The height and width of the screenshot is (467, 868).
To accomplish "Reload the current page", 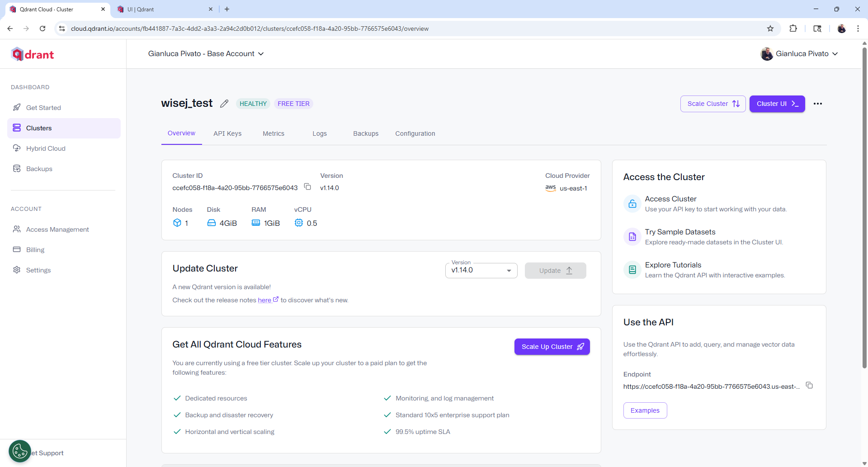I will coord(42,29).
